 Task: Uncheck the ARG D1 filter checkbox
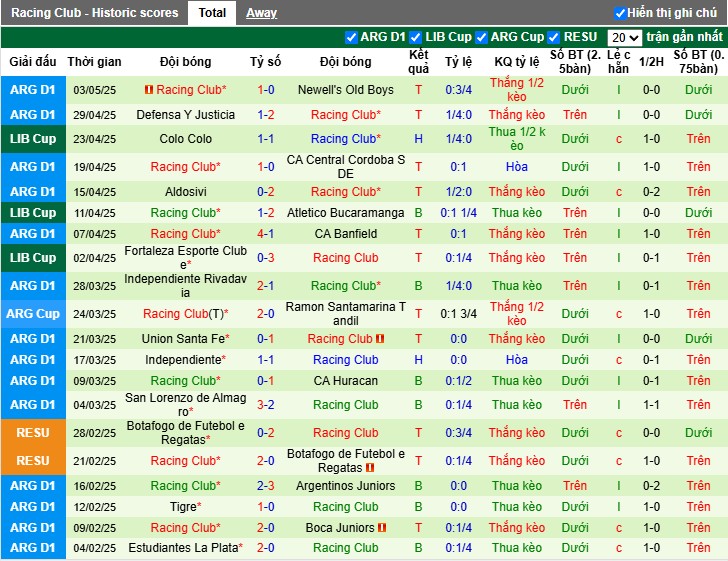coord(351,37)
